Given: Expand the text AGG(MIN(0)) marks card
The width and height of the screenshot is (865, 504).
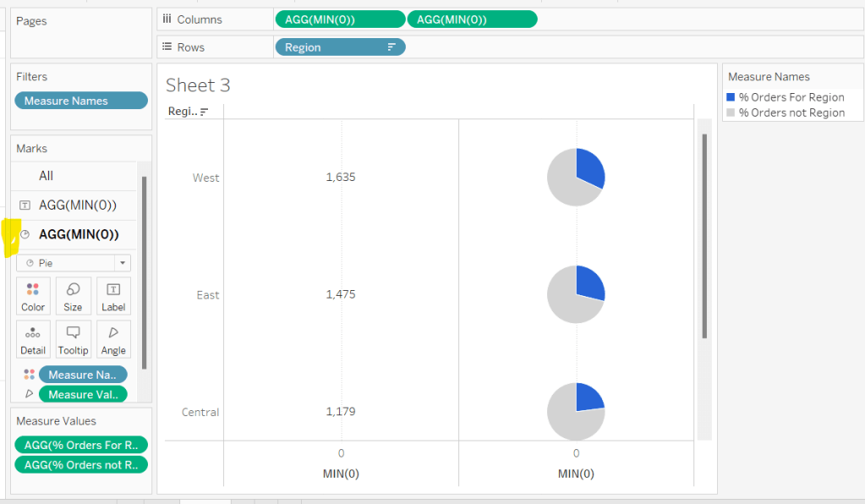Looking at the screenshot, I should coord(77,205).
